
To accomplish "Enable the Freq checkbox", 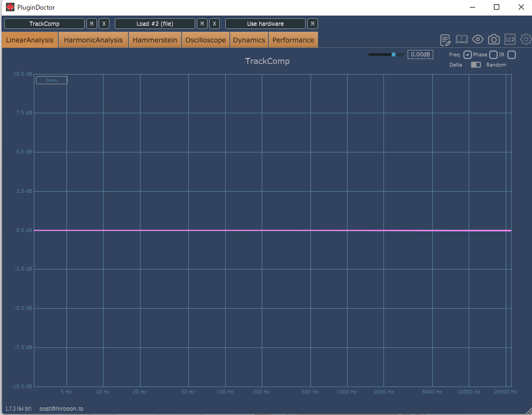I will tap(468, 55).
